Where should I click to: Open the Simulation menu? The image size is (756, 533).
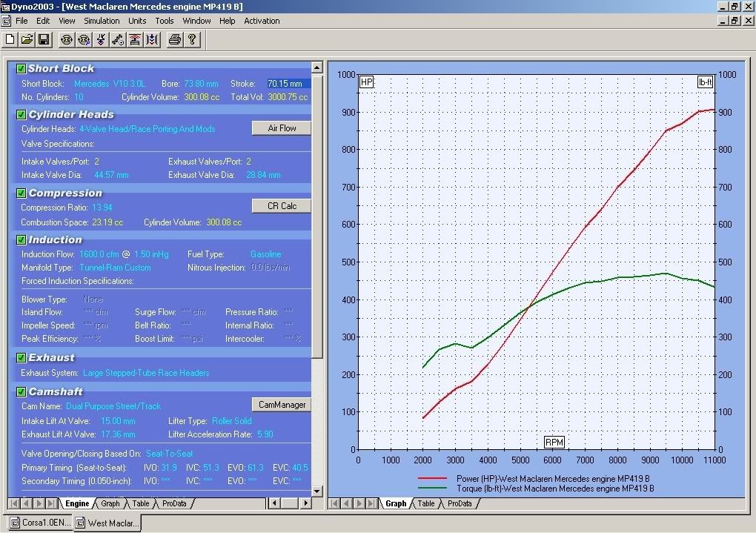coord(102,21)
